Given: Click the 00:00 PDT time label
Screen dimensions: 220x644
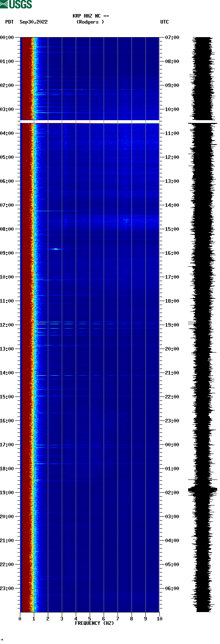Looking at the screenshot, I should 7,38.
